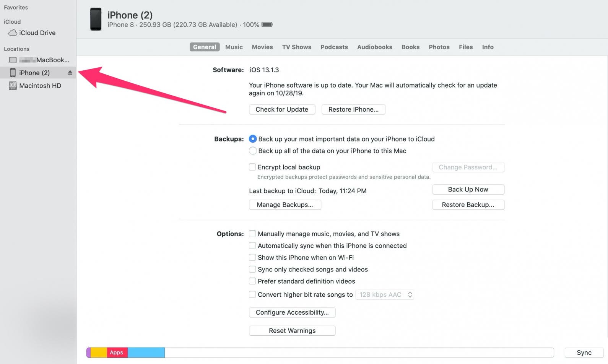The width and height of the screenshot is (608, 364).
Task: Click Reset Warnings button
Action: tap(292, 330)
